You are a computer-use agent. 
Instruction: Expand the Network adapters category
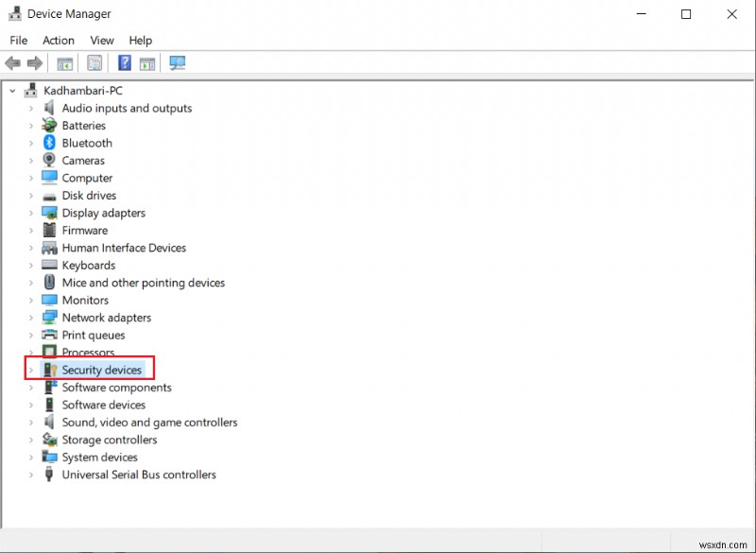coord(31,318)
